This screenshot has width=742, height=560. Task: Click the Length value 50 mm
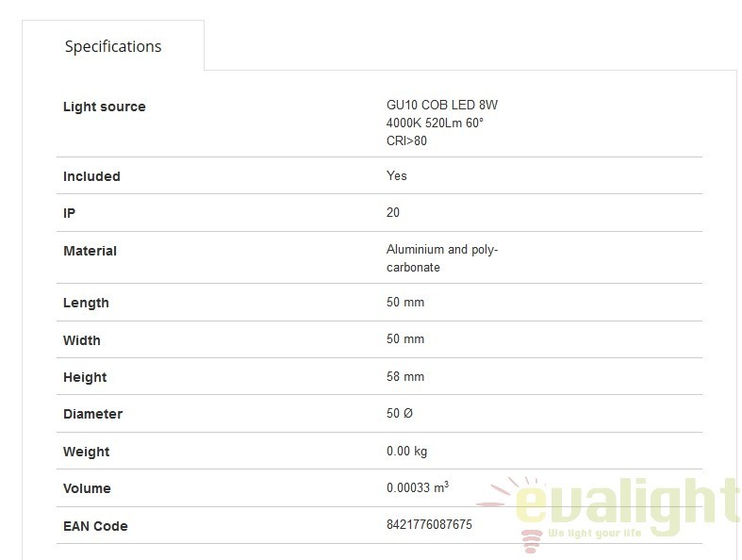coord(405,302)
